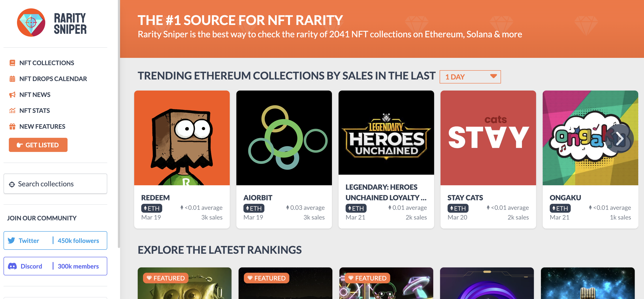
Task: Click the crosshair icon in search box
Action: [x=12, y=184]
